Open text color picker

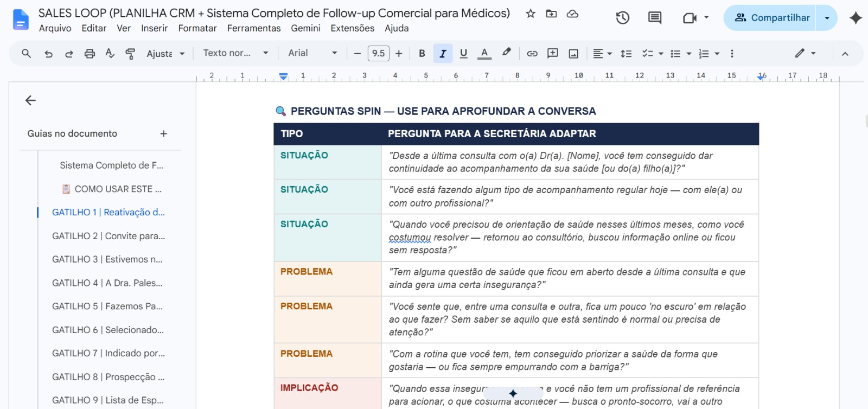(484, 53)
